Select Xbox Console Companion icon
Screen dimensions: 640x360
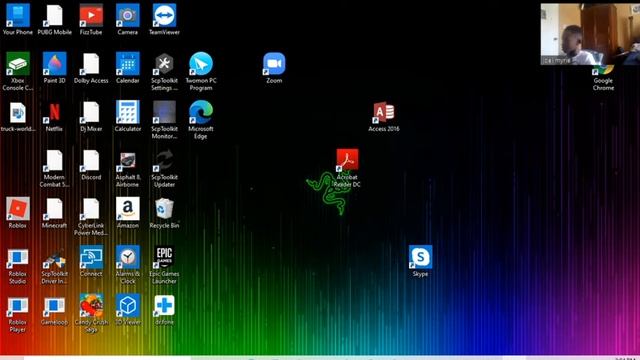click(x=18, y=64)
